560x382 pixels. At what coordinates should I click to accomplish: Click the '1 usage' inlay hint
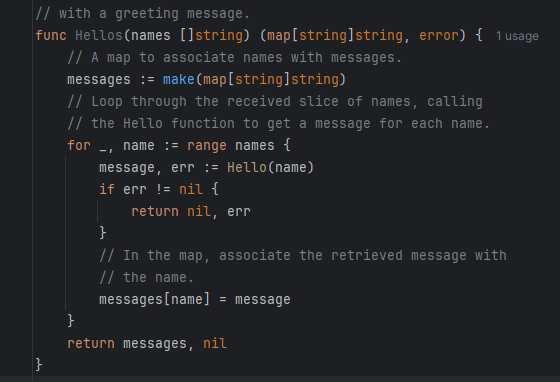coord(517,36)
